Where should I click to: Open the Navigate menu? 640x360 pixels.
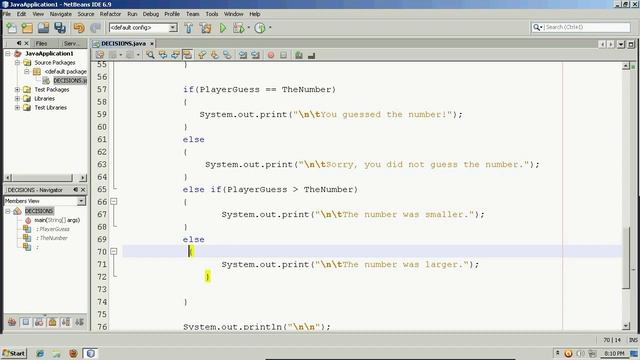[x=60, y=14]
